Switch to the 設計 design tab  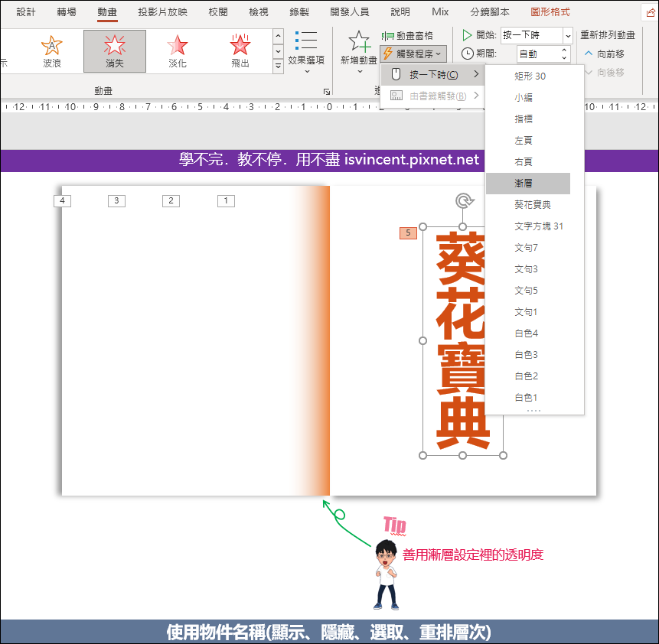click(25, 12)
